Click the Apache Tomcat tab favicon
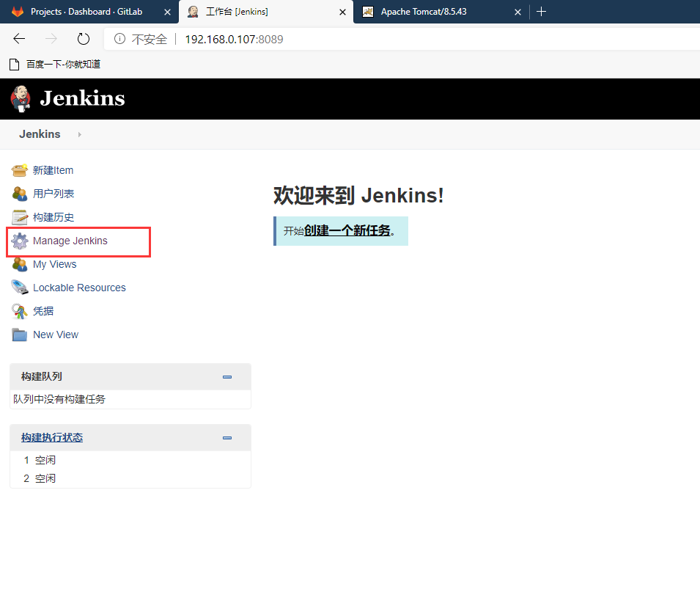The width and height of the screenshot is (700, 603). [368, 12]
